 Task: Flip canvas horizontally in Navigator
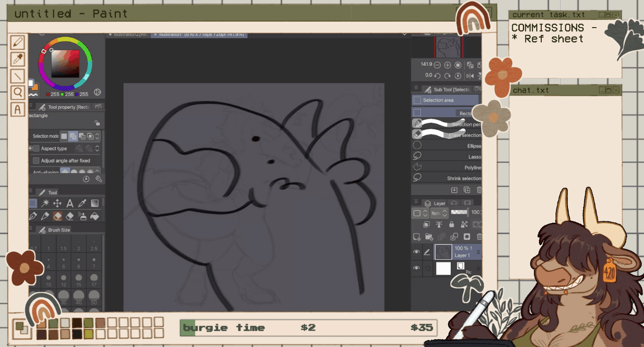tap(470, 75)
